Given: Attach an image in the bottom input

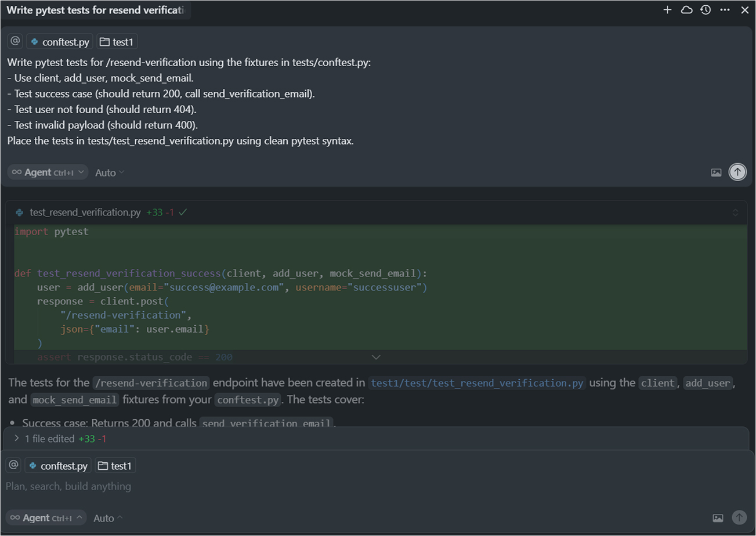Looking at the screenshot, I should tap(718, 518).
